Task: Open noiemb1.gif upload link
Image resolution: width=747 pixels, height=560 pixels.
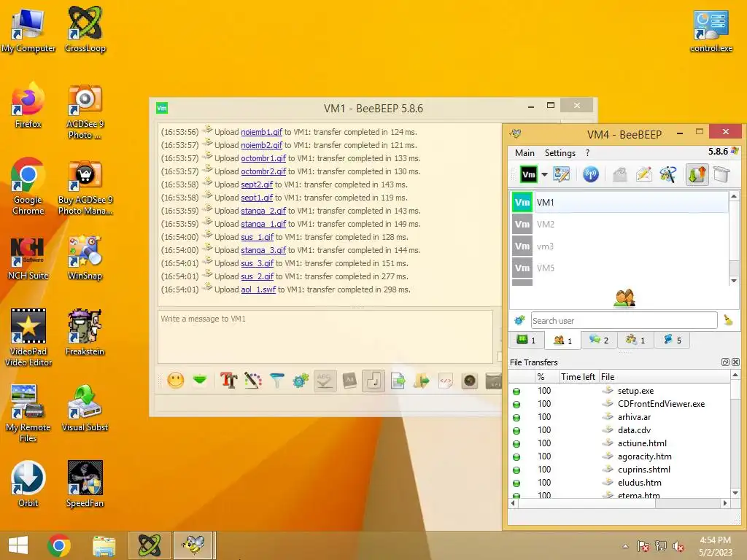Action: [262, 132]
